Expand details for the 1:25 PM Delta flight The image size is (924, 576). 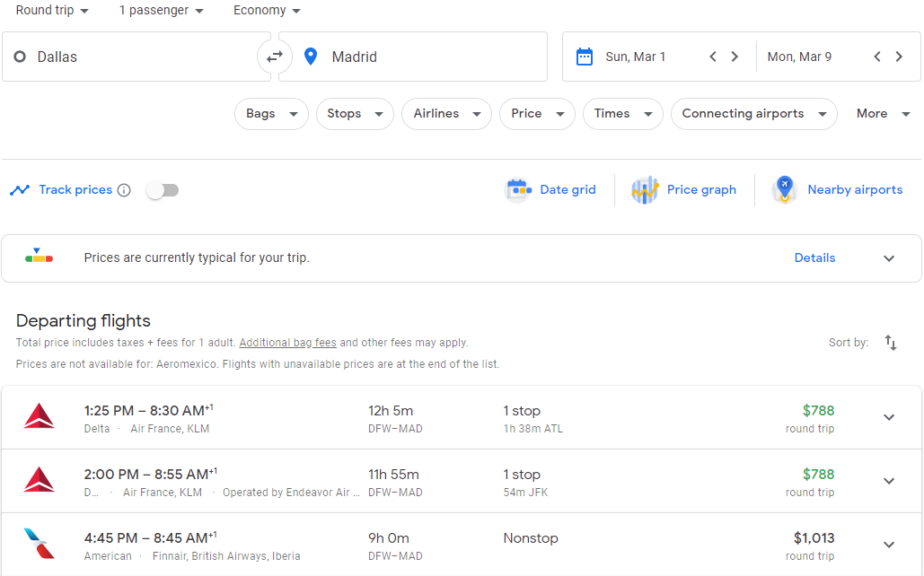pos(889,416)
